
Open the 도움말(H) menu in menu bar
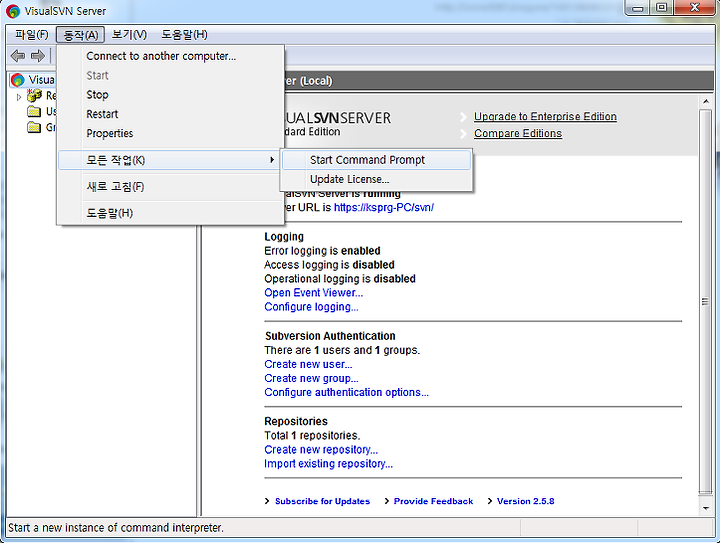tap(184, 35)
